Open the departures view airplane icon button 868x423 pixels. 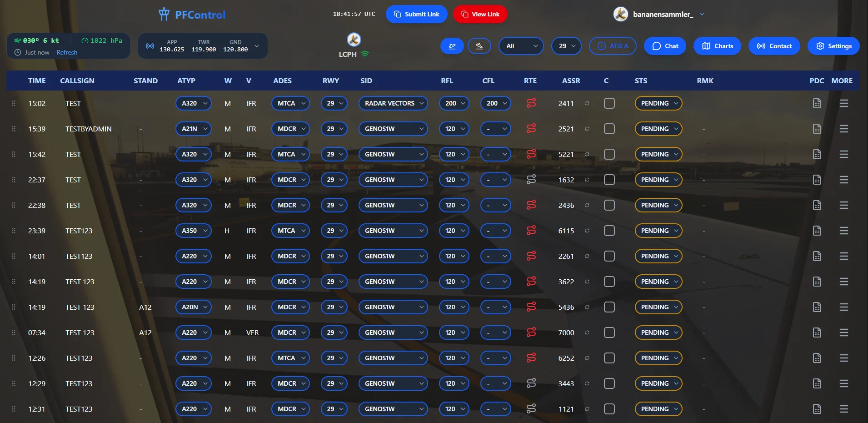452,46
